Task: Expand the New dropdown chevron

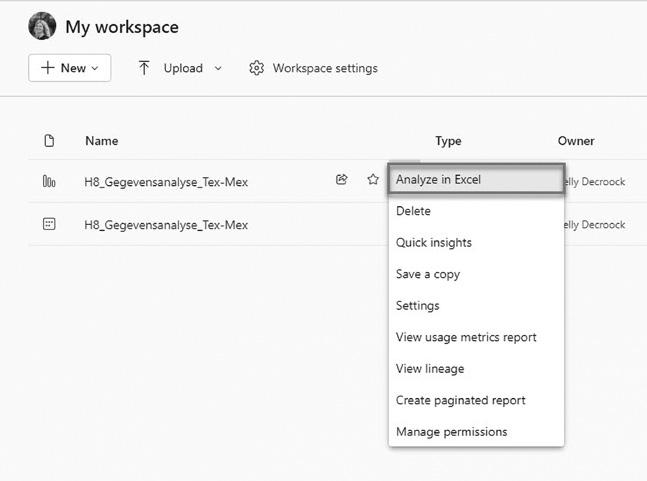Action: tap(95, 68)
